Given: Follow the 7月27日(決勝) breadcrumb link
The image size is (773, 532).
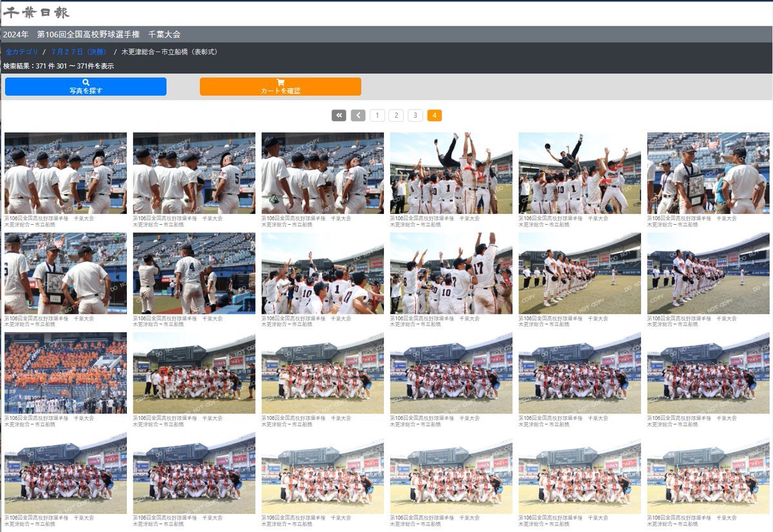Looking at the screenshot, I should [x=79, y=52].
